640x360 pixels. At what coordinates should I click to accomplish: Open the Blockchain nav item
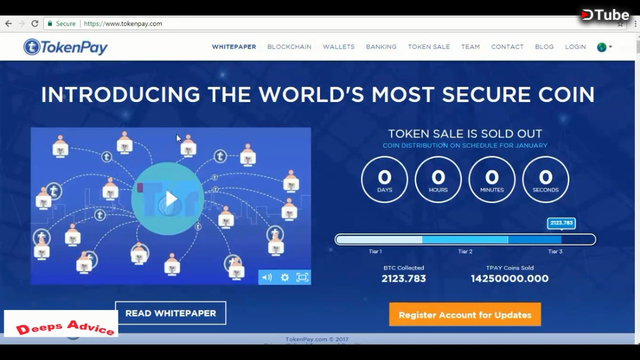[289, 47]
